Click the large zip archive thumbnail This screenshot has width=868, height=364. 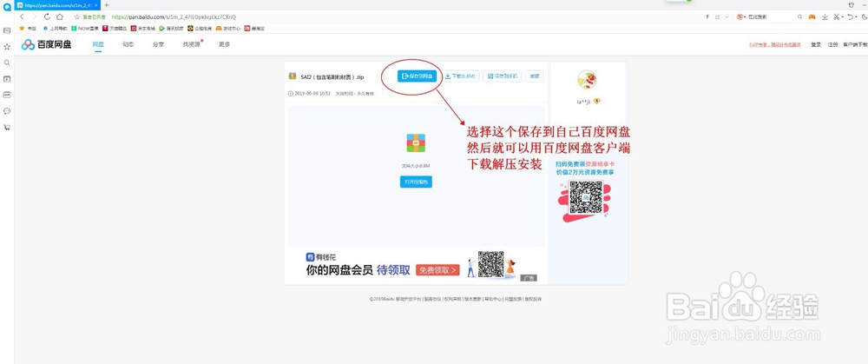[416, 143]
